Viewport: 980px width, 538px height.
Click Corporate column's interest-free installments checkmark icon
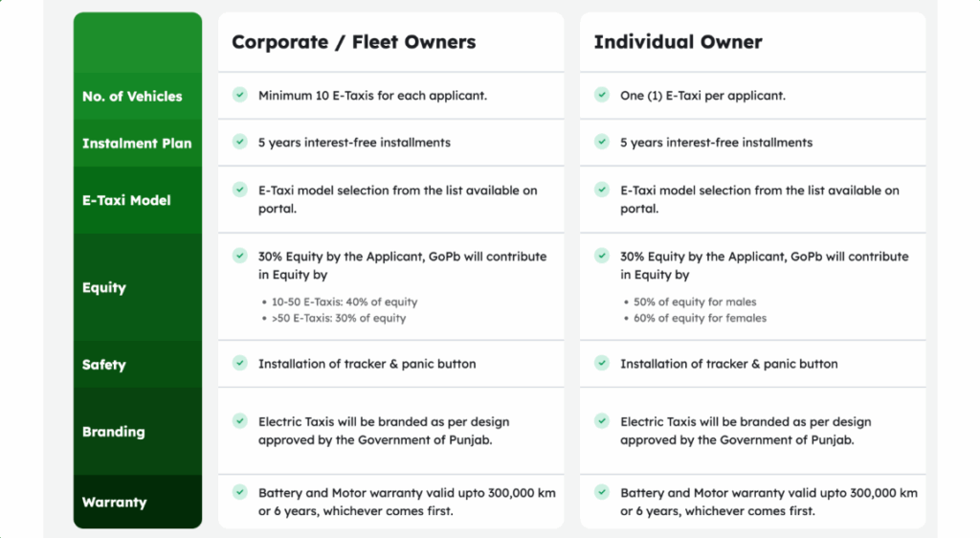click(239, 142)
